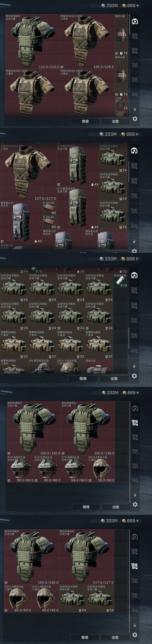Select the 特里克MAS2.0装甲 with 117.0/117.0 durability

[28, 172]
